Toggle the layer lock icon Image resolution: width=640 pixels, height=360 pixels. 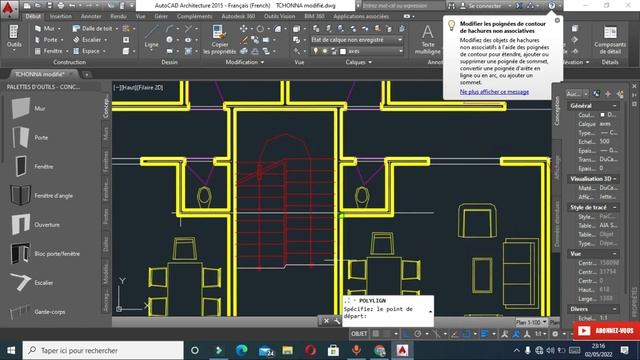[334, 51]
